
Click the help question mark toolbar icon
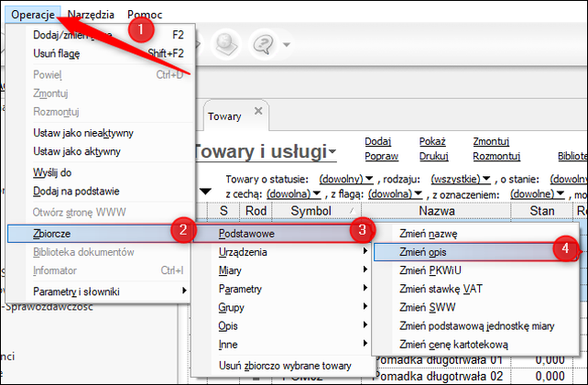[263, 44]
